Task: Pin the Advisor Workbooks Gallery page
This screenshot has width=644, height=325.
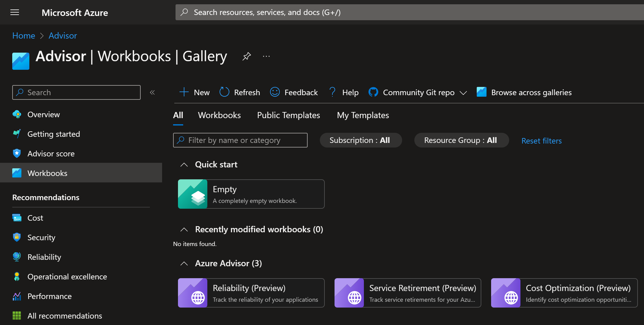Action: [246, 56]
